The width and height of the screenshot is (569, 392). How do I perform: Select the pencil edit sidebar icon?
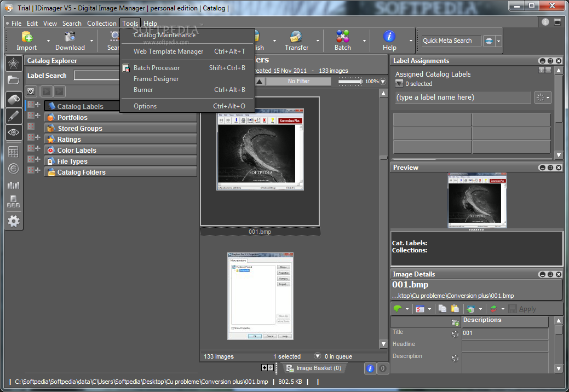click(14, 116)
